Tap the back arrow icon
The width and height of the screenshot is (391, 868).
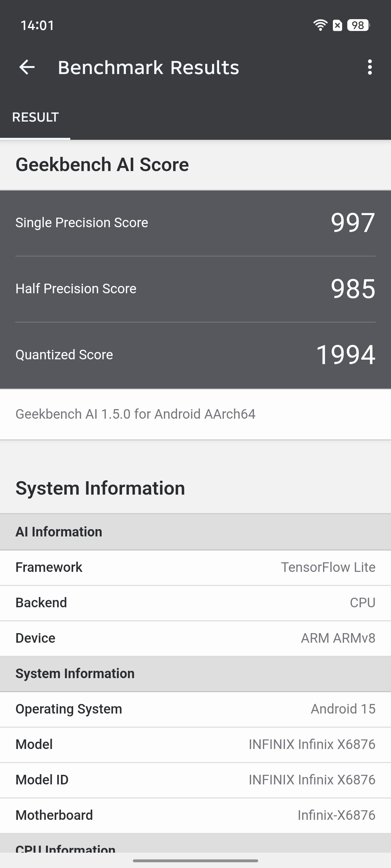click(x=27, y=67)
